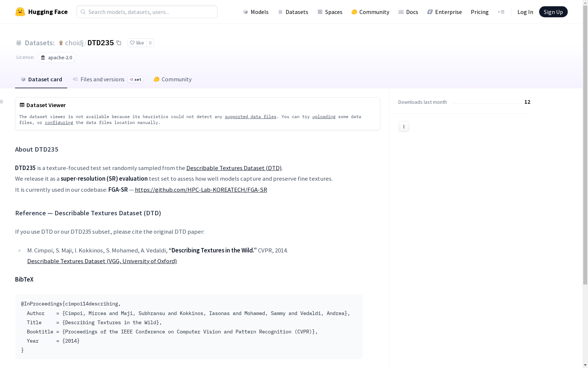Image resolution: width=588 pixels, height=368 pixels.
Task: Click the search magnifier icon
Action: coord(83,12)
